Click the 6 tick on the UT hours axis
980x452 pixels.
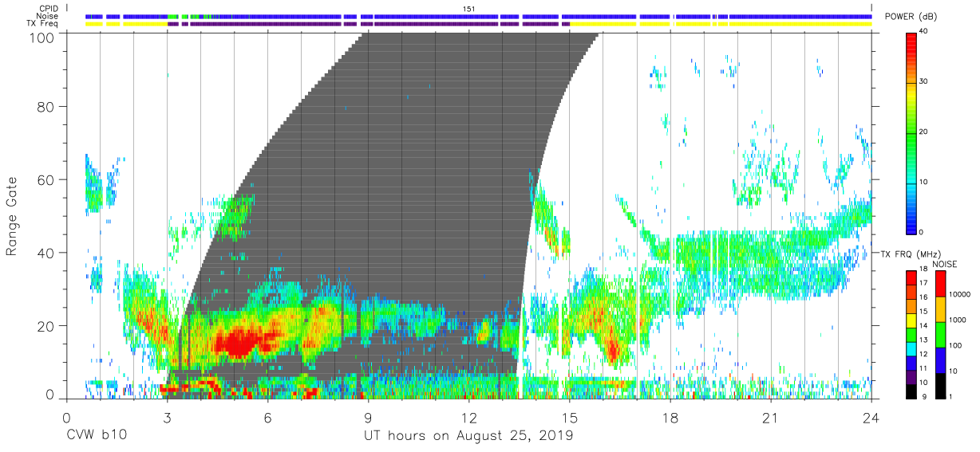pos(268,418)
